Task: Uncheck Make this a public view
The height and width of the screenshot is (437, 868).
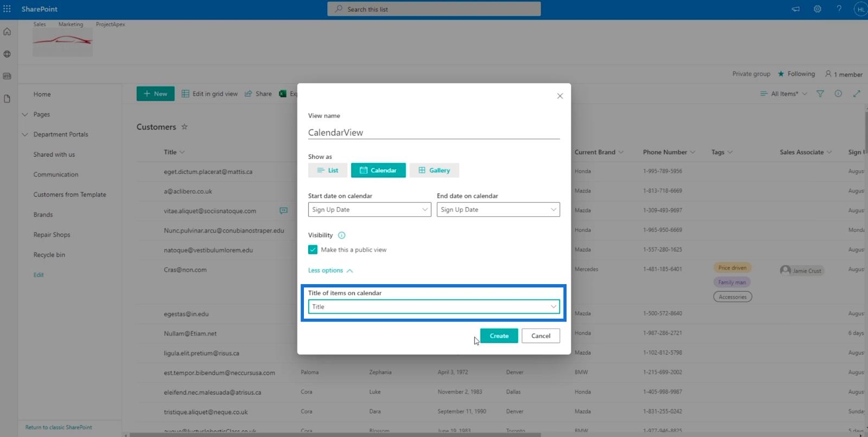Action: 313,249
